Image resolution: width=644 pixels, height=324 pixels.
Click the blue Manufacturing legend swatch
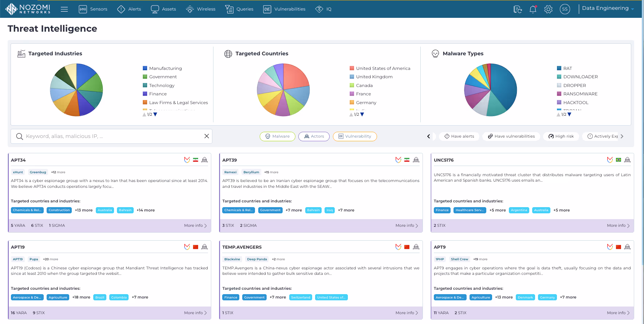coord(145,68)
